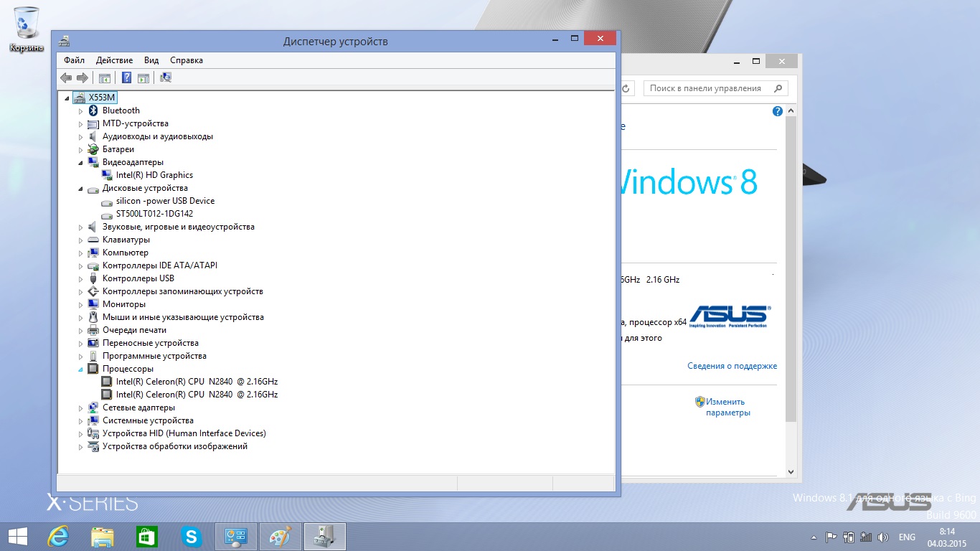The height and width of the screenshot is (551, 980).
Task: Click the USB plug icon beside Контроллеры USB
Action: click(93, 278)
